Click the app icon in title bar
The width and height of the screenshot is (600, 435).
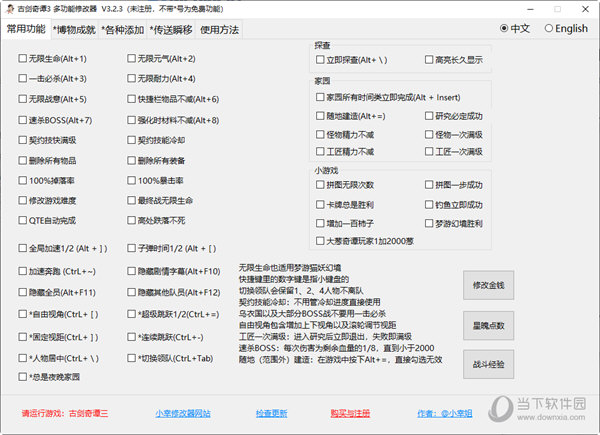click(x=10, y=9)
